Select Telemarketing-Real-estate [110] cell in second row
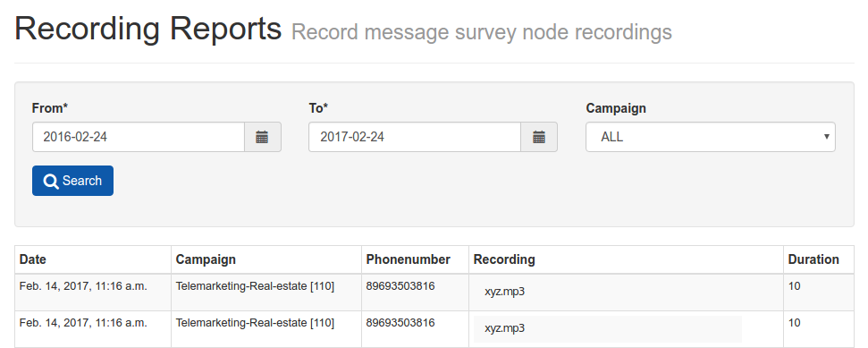 click(x=255, y=323)
